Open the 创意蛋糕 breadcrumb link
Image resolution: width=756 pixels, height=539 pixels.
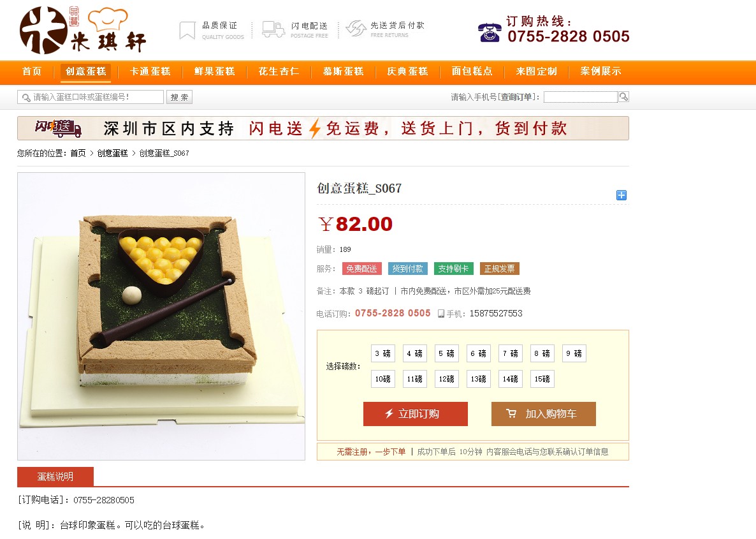click(x=112, y=153)
